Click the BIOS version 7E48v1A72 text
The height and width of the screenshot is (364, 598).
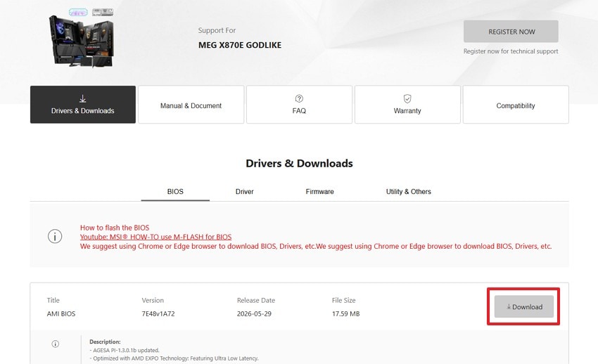click(158, 313)
